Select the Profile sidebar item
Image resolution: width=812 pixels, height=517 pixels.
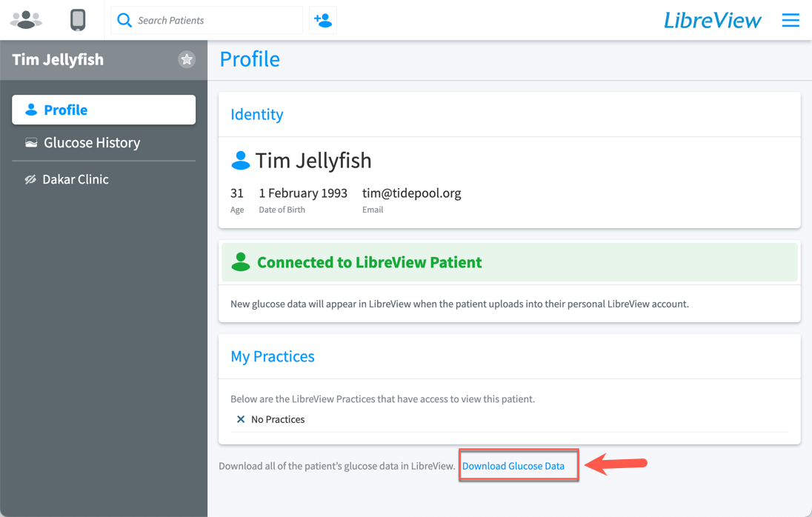104,110
